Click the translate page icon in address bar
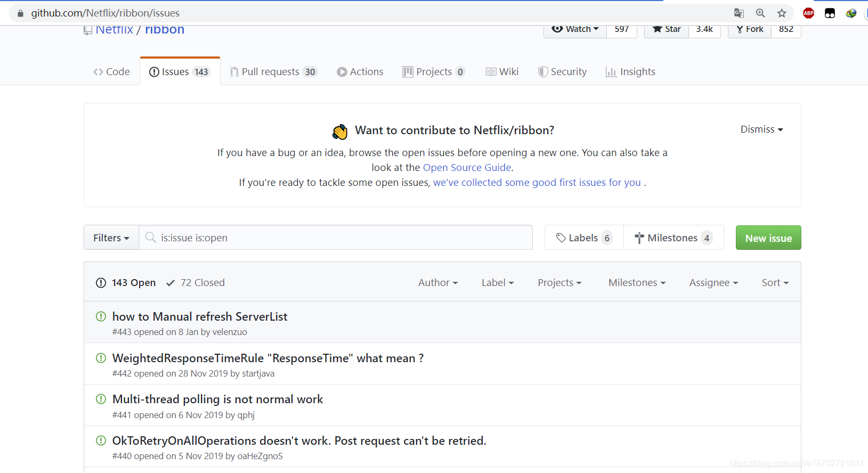This screenshot has height=473, width=868. tap(739, 13)
